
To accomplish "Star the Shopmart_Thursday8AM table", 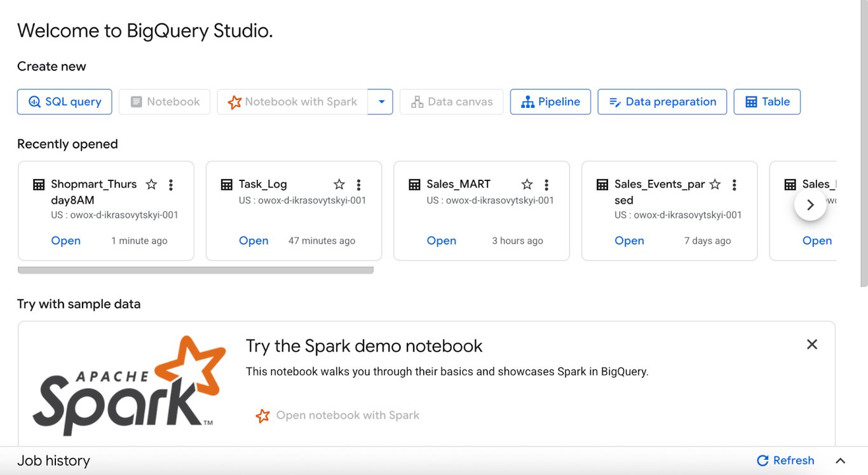I will [x=151, y=184].
